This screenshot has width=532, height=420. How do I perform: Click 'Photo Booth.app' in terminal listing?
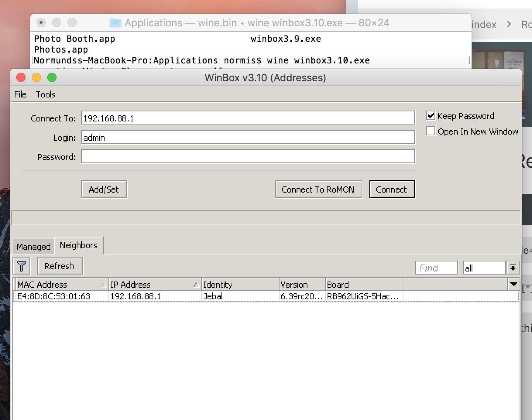tap(75, 39)
